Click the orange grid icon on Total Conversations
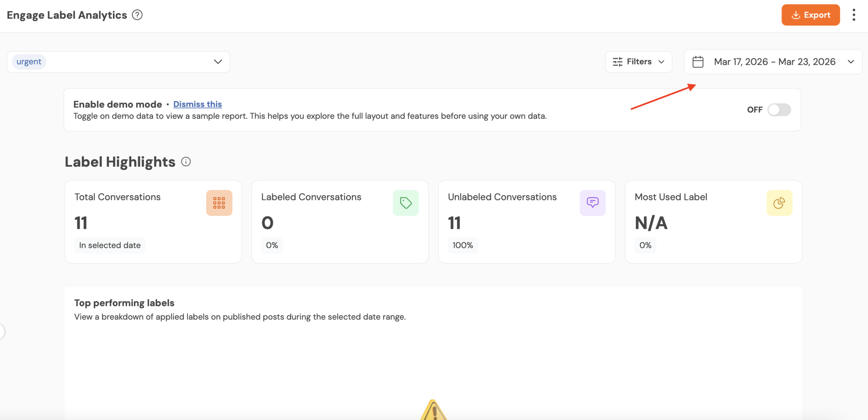This screenshot has width=868, height=420. click(x=219, y=203)
